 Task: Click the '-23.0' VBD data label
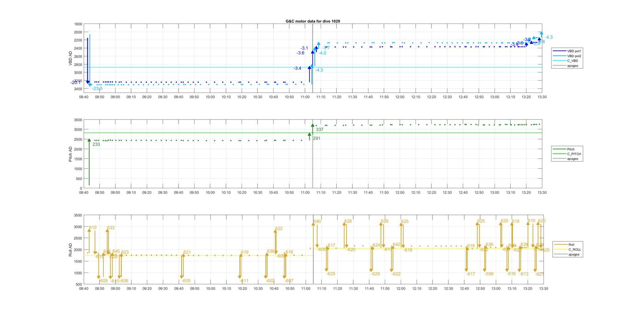pyautogui.click(x=97, y=88)
